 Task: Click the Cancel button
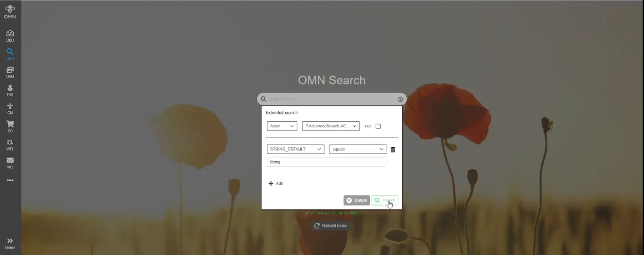pyautogui.click(x=357, y=201)
